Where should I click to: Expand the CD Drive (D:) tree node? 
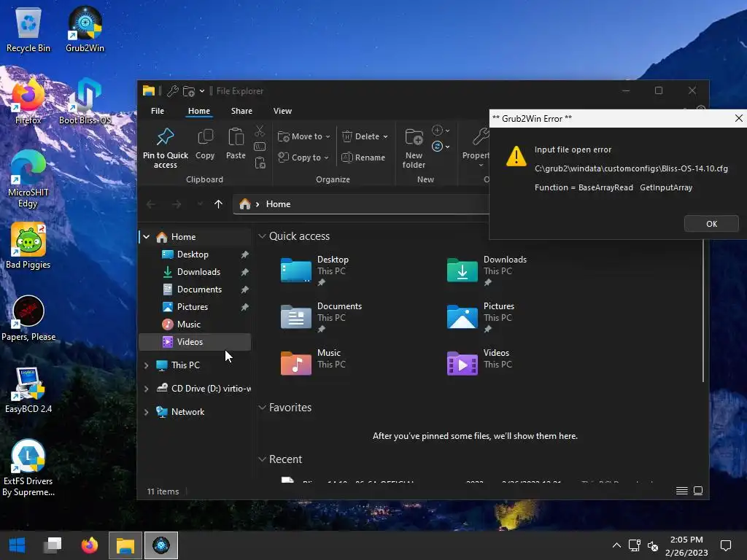tap(146, 389)
